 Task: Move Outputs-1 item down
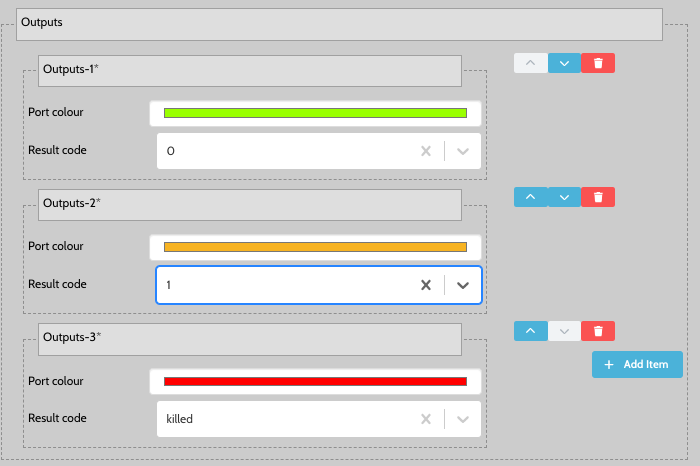[564, 63]
